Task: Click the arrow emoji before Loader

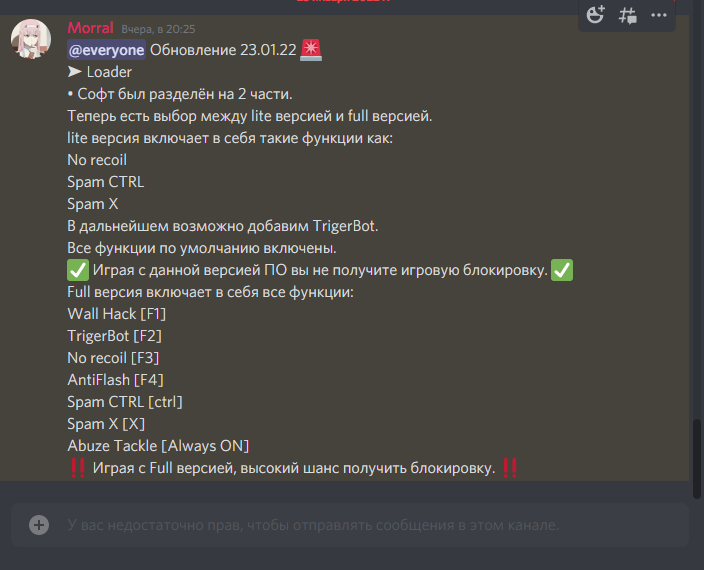Action: [75, 72]
